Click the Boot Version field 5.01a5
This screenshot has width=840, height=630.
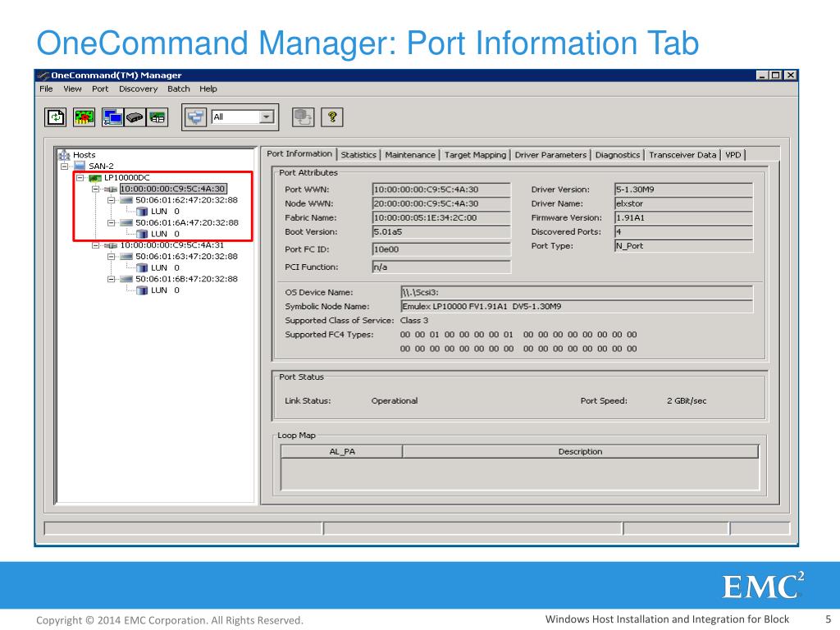[x=441, y=232]
